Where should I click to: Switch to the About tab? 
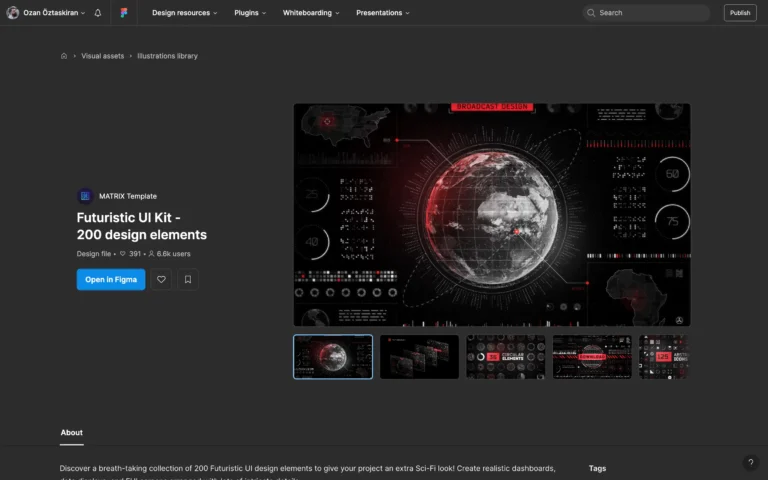coord(72,433)
